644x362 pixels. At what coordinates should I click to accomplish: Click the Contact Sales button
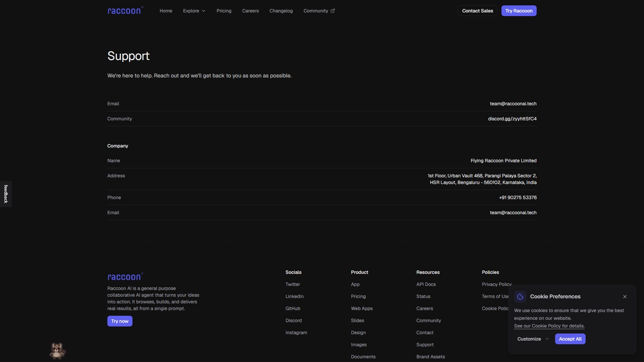point(477,11)
